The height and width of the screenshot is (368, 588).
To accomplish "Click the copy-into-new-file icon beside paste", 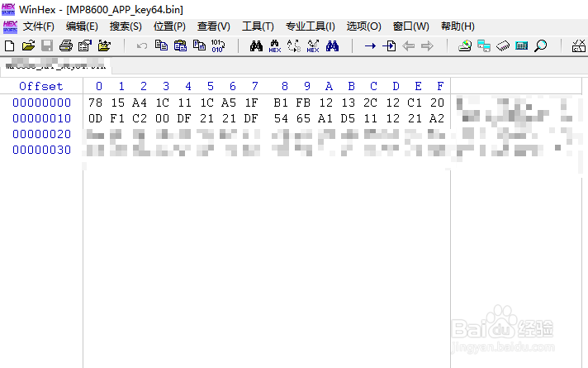I will tap(199, 45).
